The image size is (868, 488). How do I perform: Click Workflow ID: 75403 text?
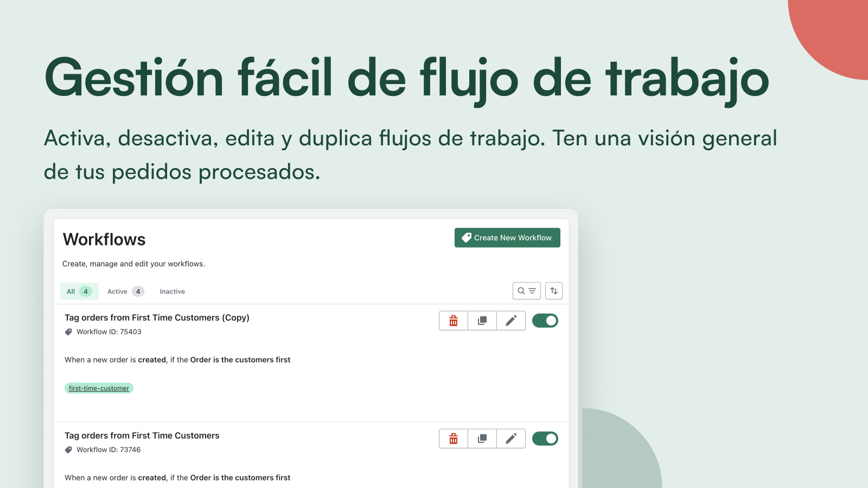(109, 332)
